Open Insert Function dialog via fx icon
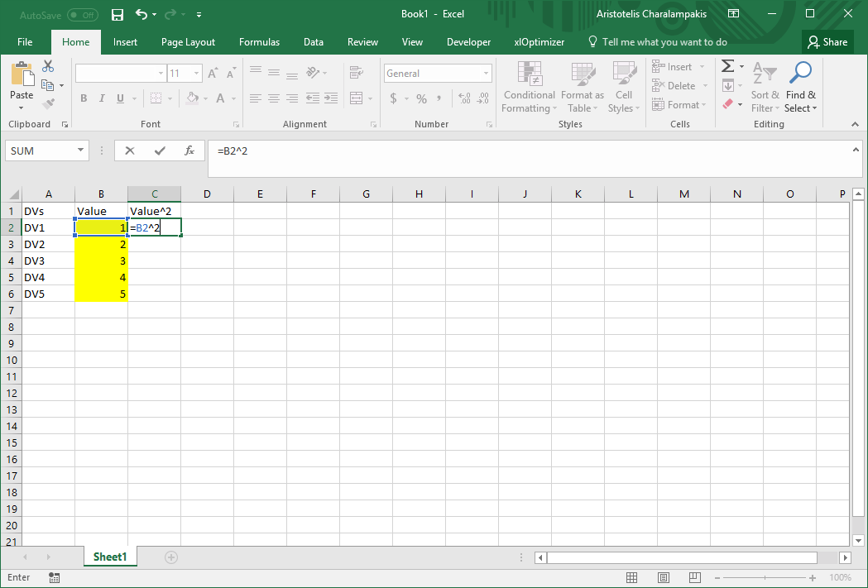The width and height of the screenshot is (868, 588). coord(189,151)
